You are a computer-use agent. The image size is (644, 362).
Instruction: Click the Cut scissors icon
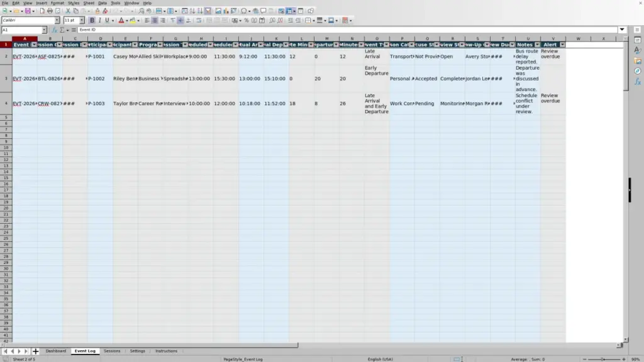point(68,11)
